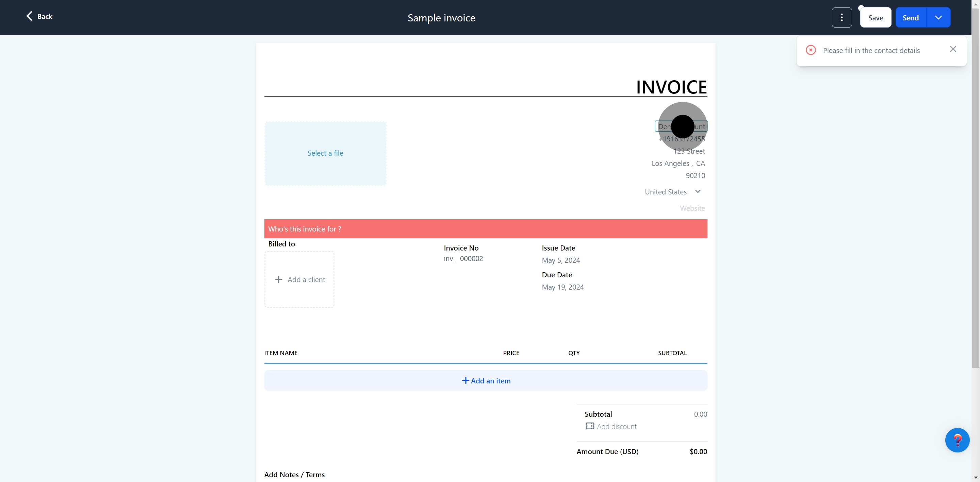Edit the invoice number 000002 field
Viewport: 980px width, 482px height.
click(x=471, y=258)
